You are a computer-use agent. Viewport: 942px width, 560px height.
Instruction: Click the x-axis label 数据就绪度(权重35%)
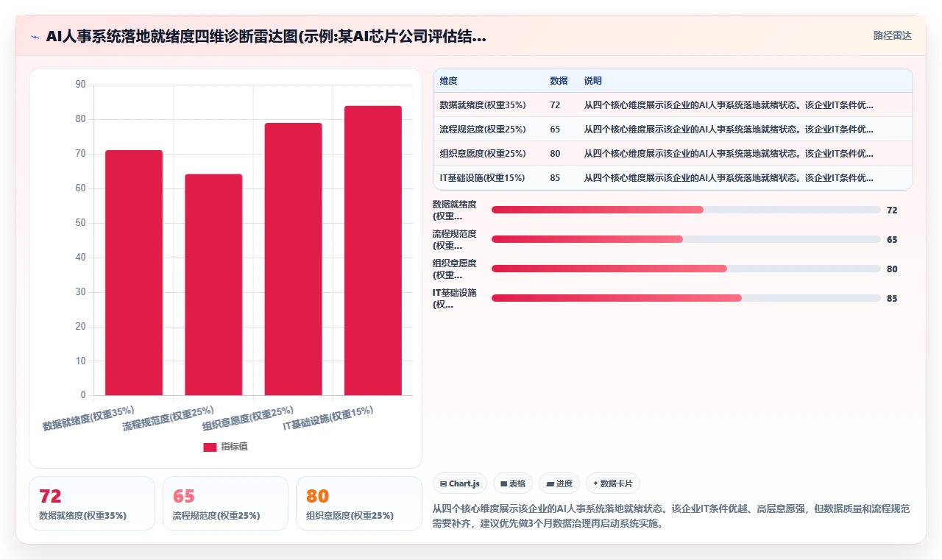(88, 419)
